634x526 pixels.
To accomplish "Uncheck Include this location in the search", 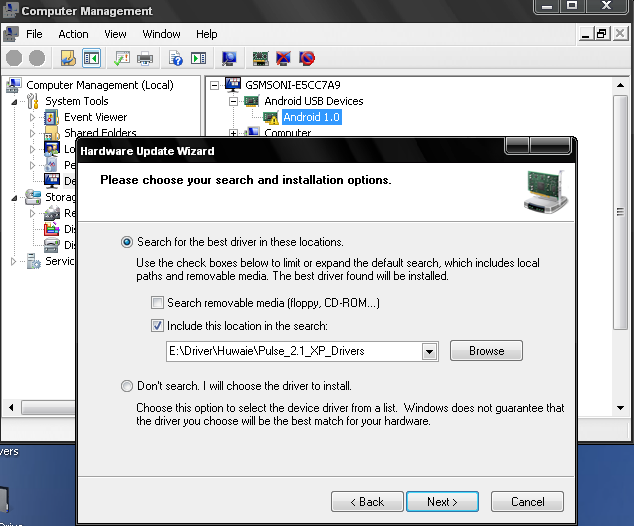I will pyautogui.click(x=157, y=325).
